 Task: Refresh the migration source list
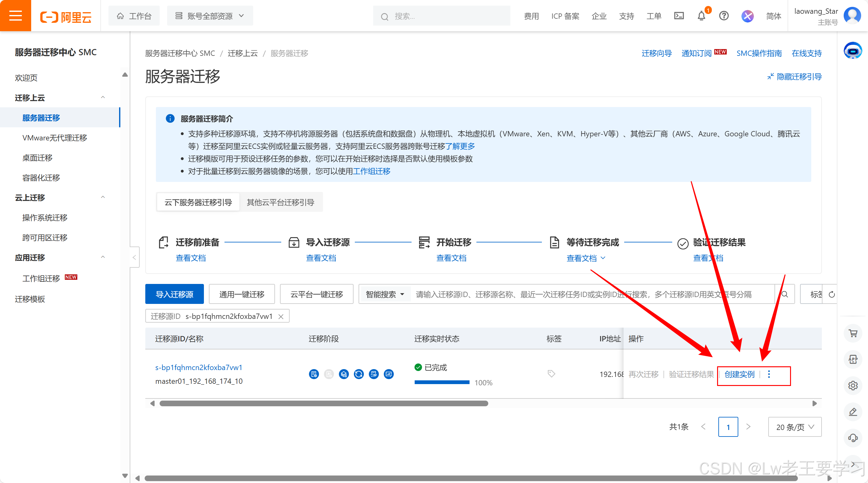pos(832,295)
